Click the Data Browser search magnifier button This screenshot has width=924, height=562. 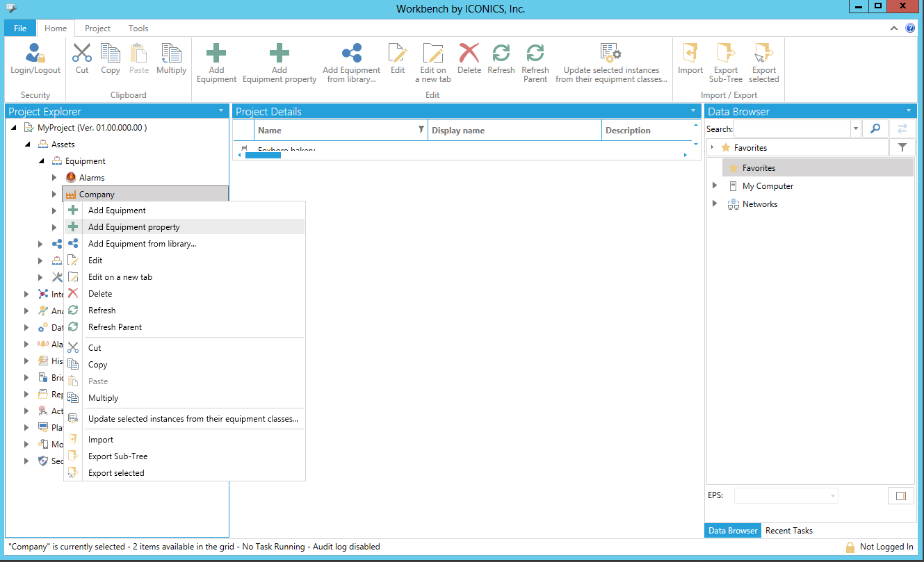click(875, 129)
